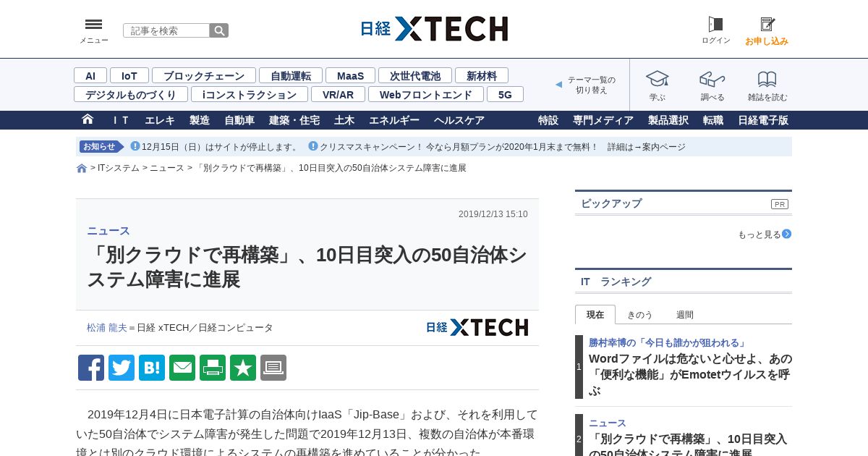Open the 転職 navigation item

coord(713,120)
